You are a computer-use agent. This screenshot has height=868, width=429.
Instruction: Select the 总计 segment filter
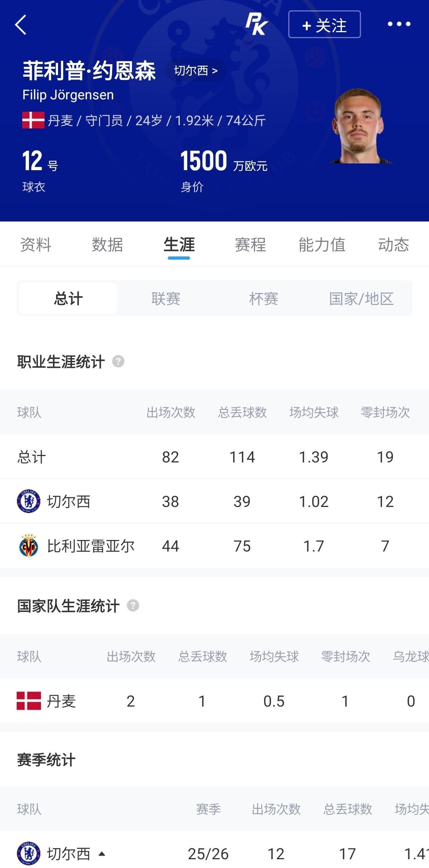click(x=68, y=298)
